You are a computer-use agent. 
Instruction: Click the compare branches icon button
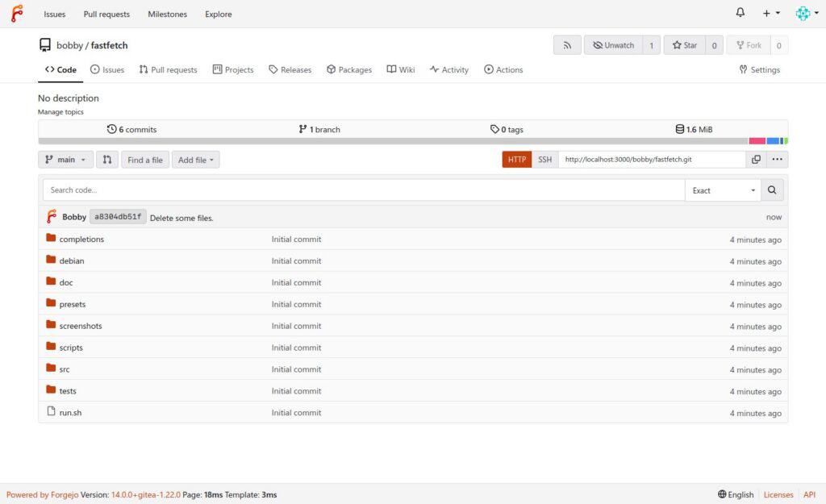[107, 160]
